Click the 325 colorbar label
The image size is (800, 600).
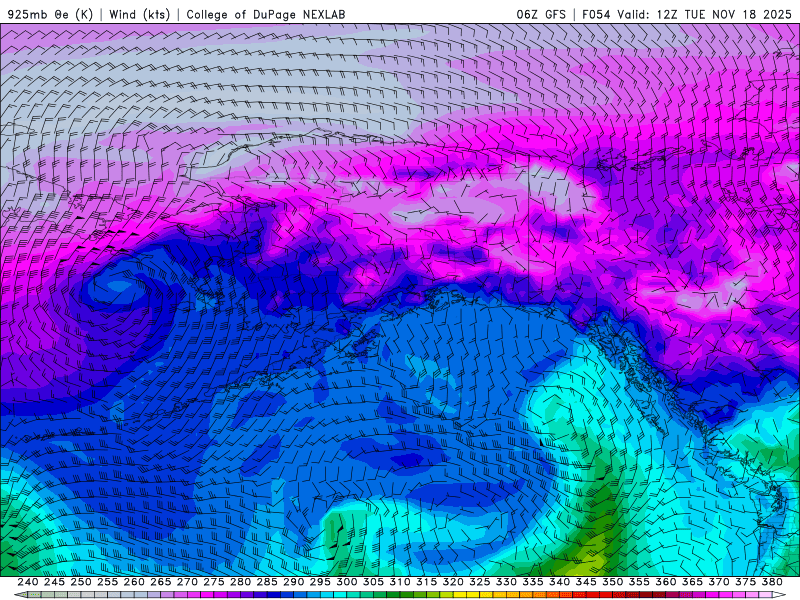479,582
